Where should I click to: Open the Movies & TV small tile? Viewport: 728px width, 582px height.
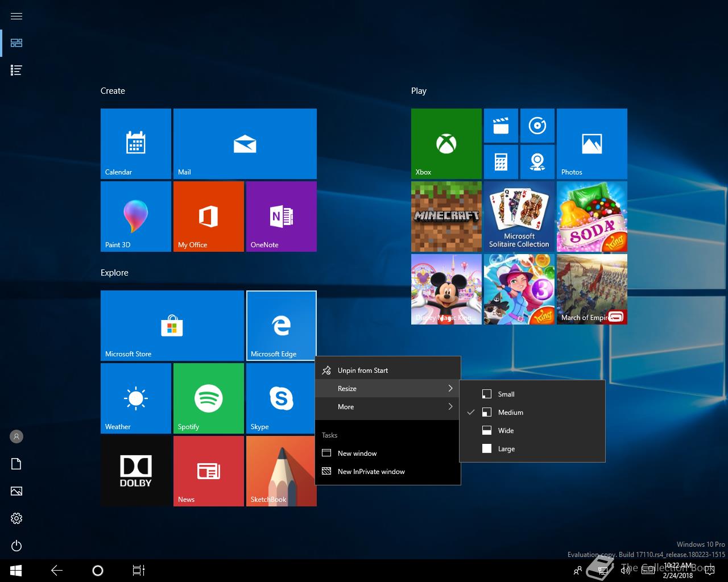coord(501,126)
